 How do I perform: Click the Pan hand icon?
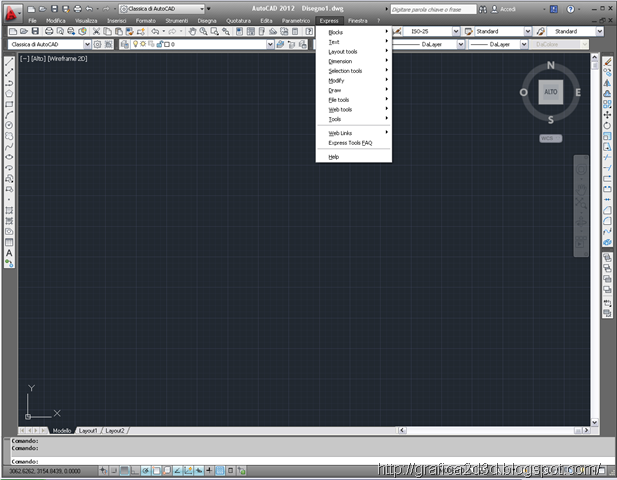click(x=192, y=31)
